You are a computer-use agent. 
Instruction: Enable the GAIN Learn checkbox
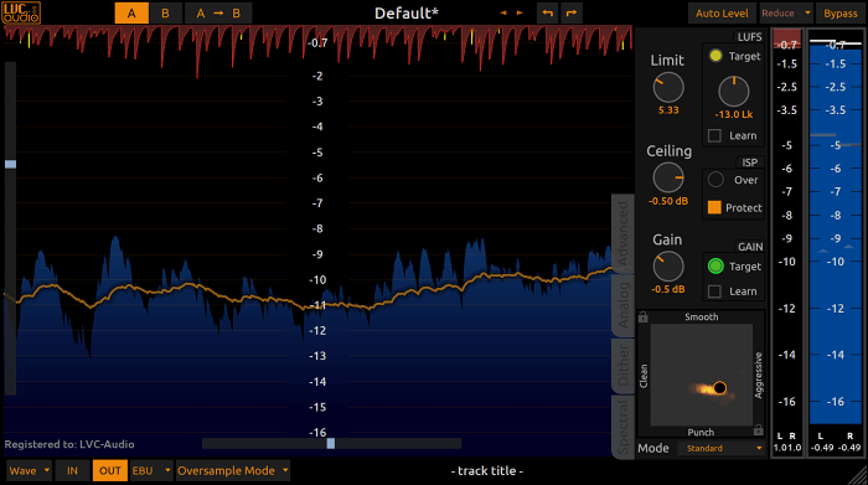(x=715, y=291)
